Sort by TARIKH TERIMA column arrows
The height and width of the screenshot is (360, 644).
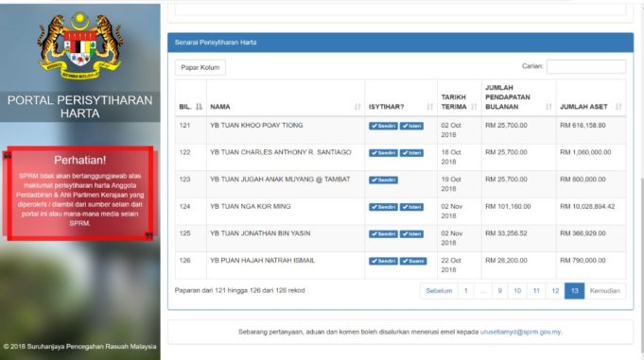pyautogui.click(x=474, y=107)
